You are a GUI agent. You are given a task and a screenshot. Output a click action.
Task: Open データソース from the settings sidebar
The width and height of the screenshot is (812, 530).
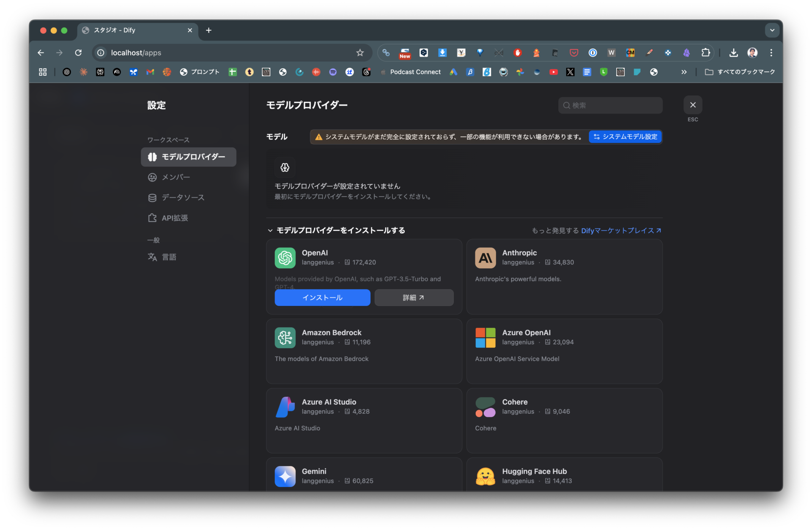pyautogui.click(x=183, y=197)
